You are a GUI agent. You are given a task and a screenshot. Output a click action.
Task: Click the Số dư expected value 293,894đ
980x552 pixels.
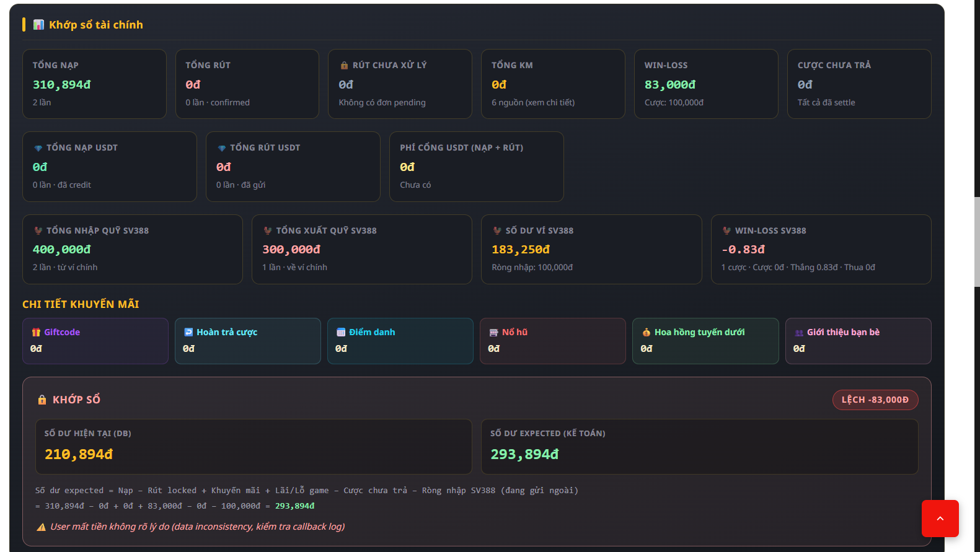click(x=524, y=455)
